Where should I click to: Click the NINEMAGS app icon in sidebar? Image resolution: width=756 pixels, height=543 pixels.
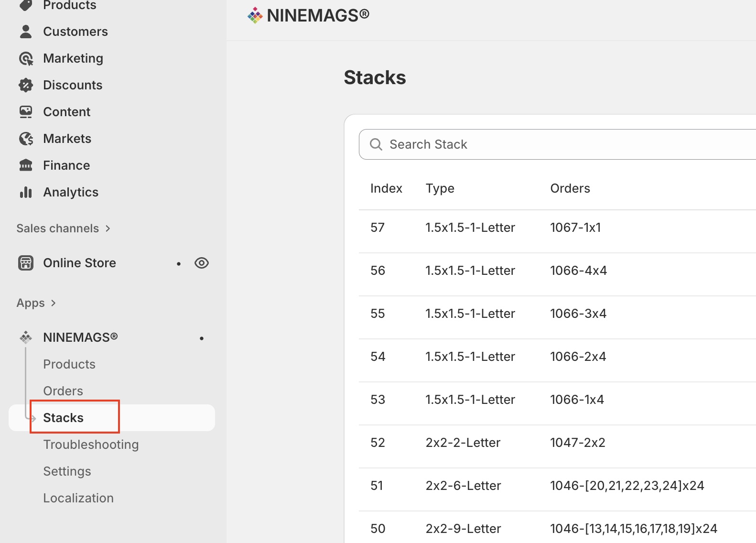pyautogui.click(x=26, y=337)
